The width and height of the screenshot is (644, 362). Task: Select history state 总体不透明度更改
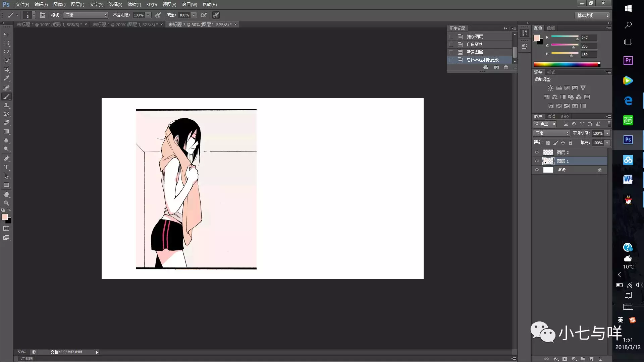(480, 60)
